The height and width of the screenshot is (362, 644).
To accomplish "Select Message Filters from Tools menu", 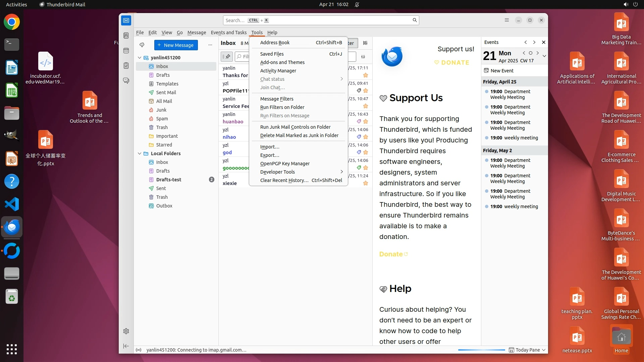I will (277, 99).
